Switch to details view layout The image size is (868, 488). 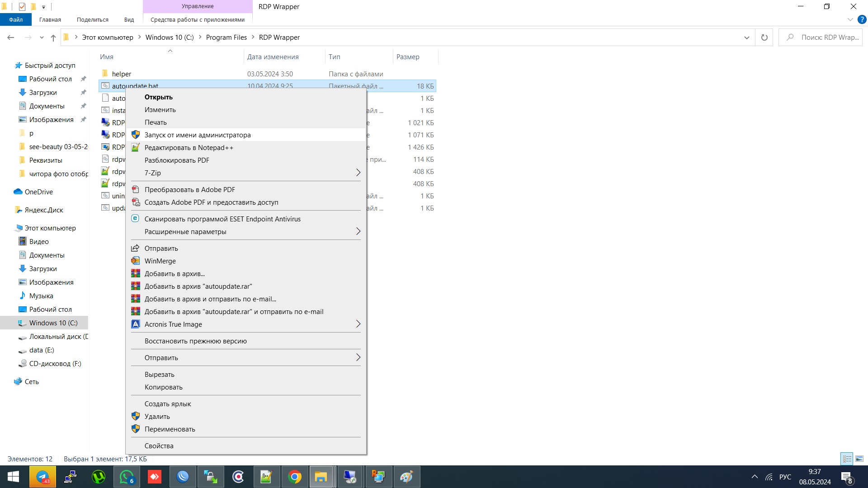pos(847,459)
